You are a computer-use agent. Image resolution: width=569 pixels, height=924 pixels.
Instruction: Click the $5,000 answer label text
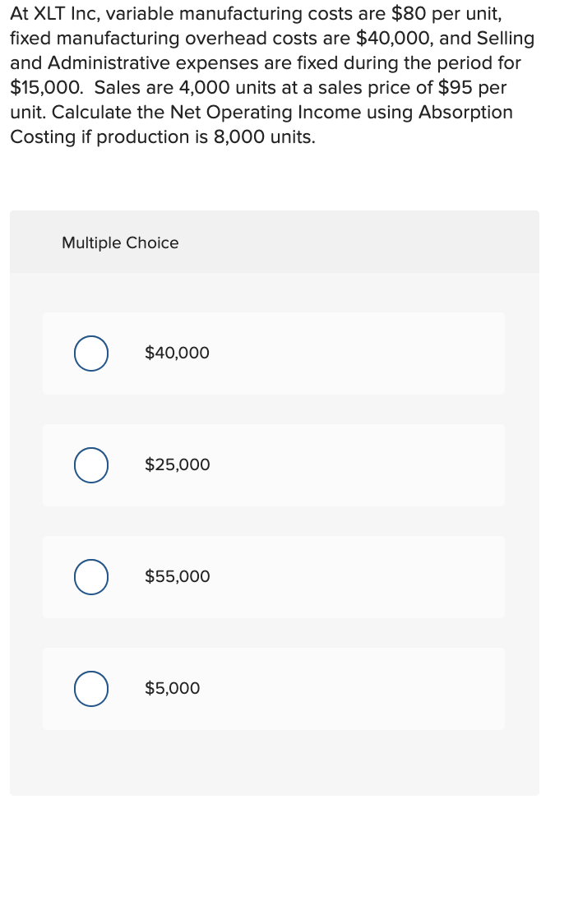click(173, 688)
